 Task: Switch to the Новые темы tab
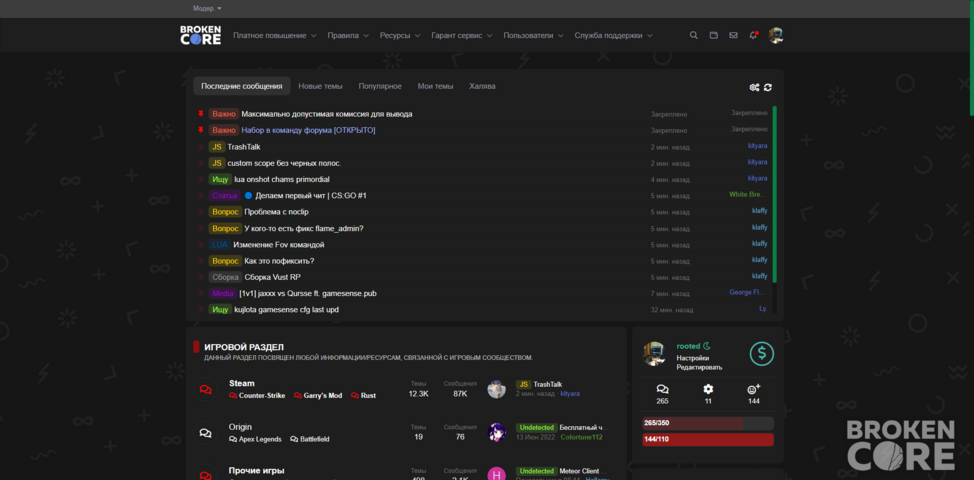(320, 86)
